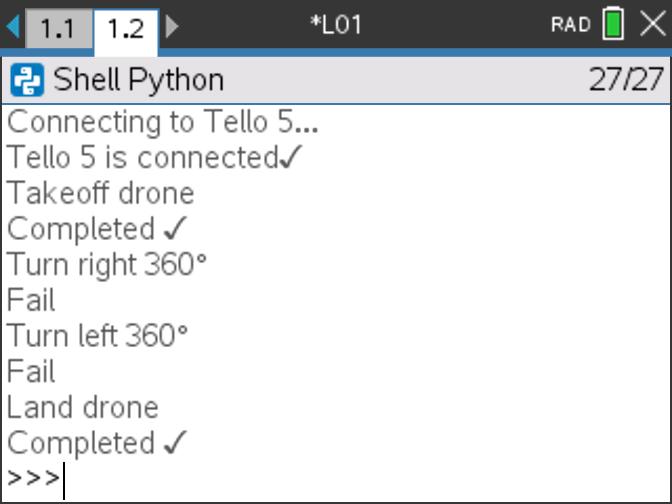Click the checkmark beside Takeoff Completed

(175, 228)
